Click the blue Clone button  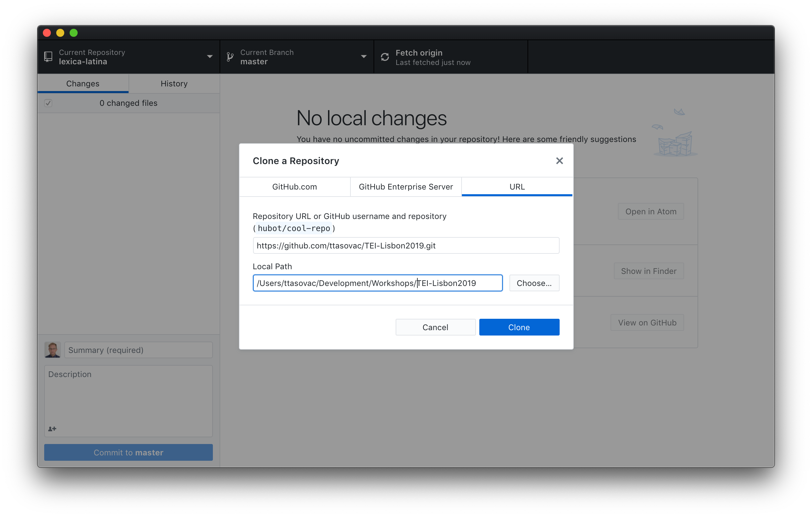click(x=519, y=327)
